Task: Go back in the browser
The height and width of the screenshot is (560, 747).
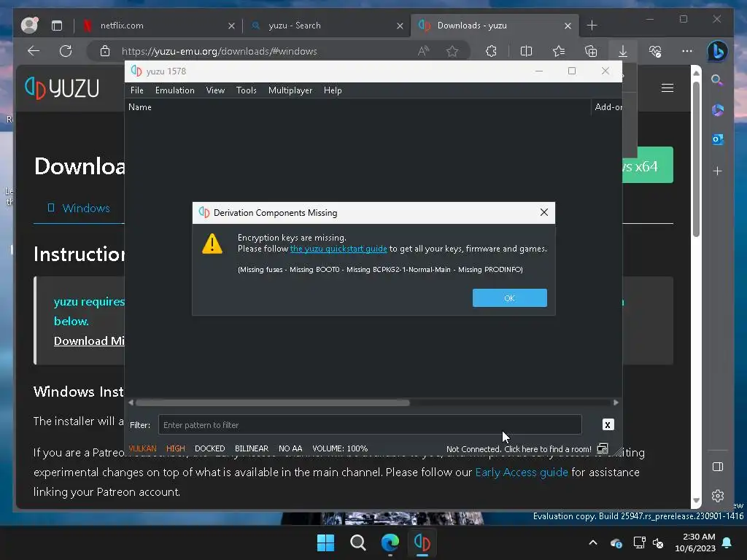Action: [x=34, y=51]
